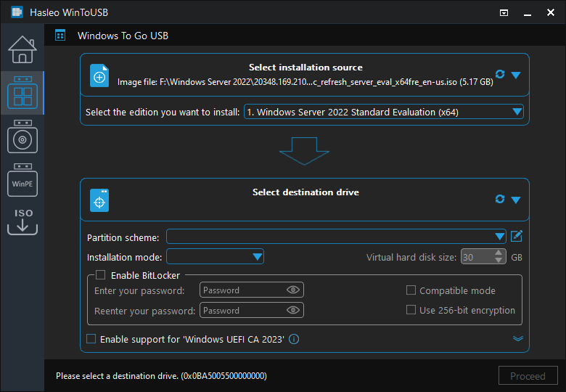Click the Select installation source heading
Viewport: 566px width, 392px height.
[305, 67]
